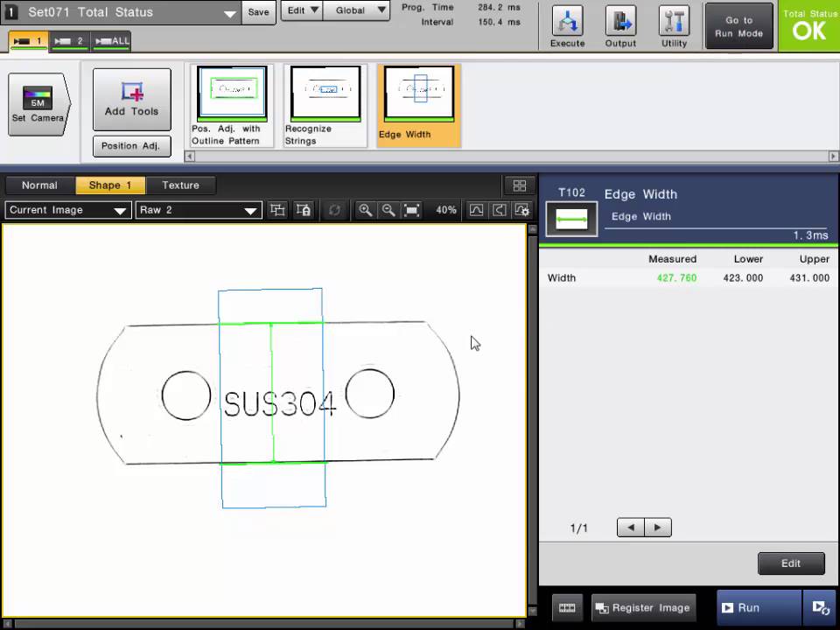840x630 pixels.
Task: Click the edge profile graph icon
Action: coord(476,210)
